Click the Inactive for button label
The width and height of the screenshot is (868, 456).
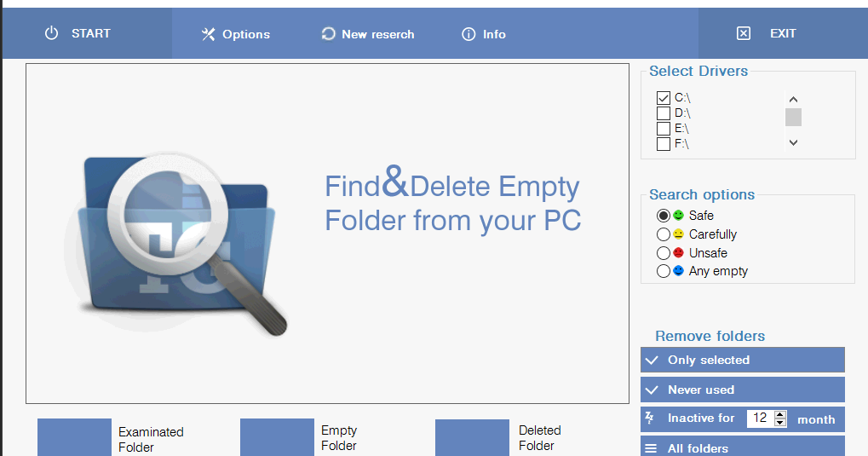click(701, 418)
